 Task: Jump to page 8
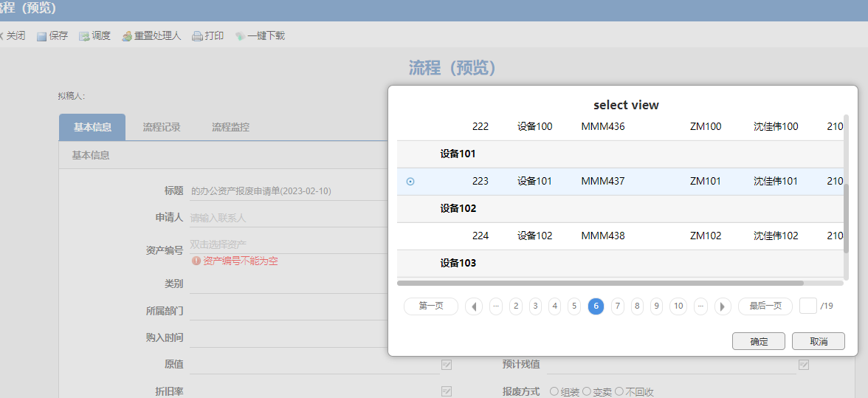(x=637, y=306)
